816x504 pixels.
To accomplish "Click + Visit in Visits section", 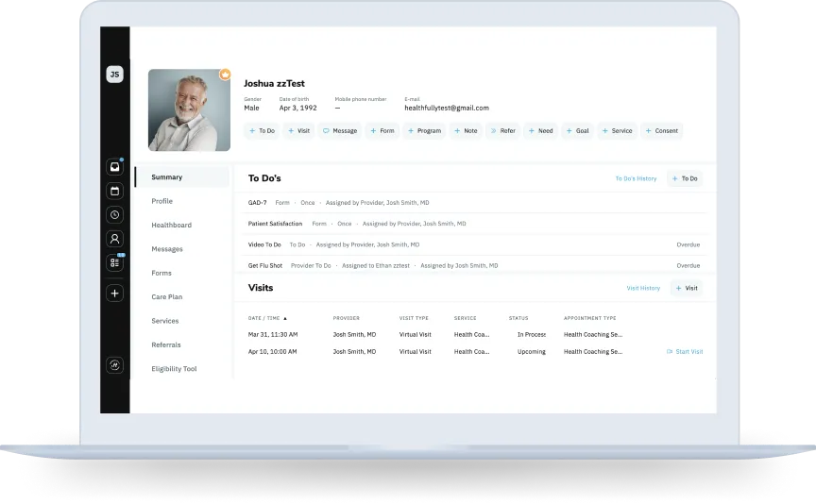I will (687, 288).
